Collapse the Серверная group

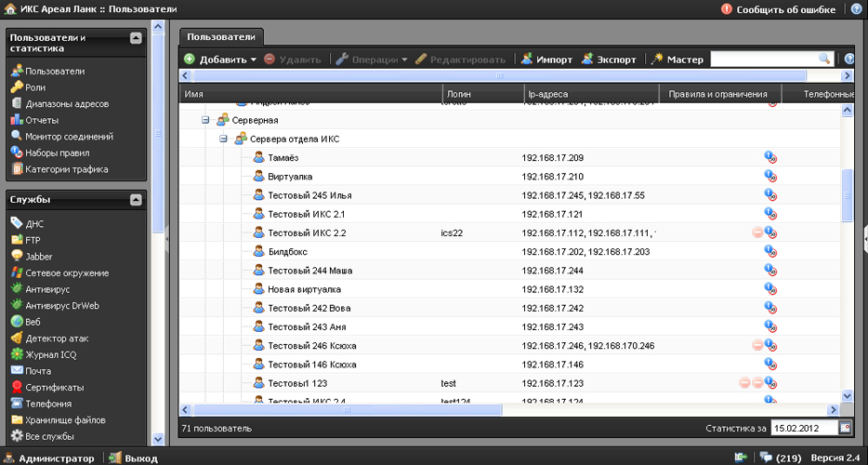point(205,120)
